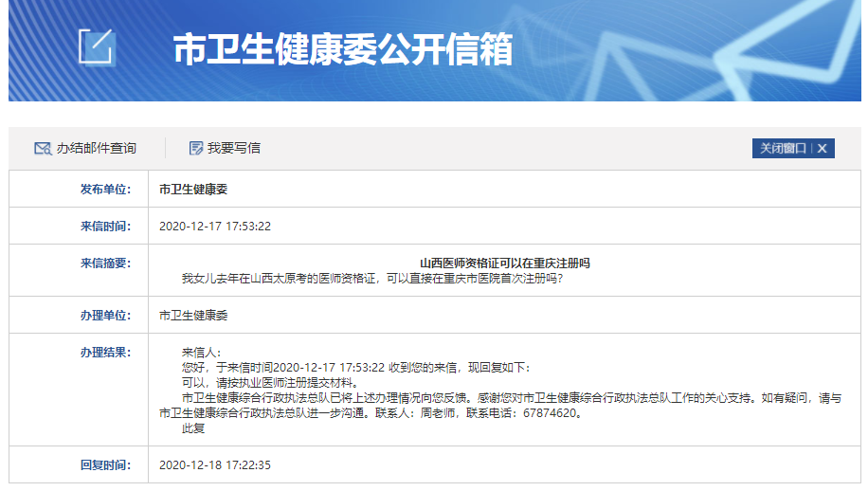The image size is (868, 491).
Task: Select the 回复时间 value 2020-12-18 17:22:35
Action: coord(215,464)
